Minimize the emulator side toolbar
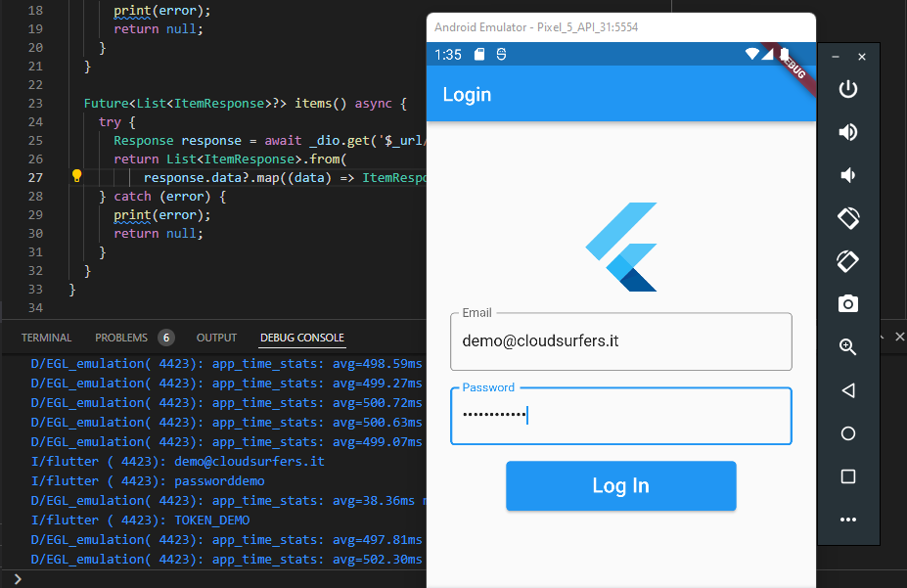Image resolution: width=907 pixels, height=588 pixels. pos(836,57)
